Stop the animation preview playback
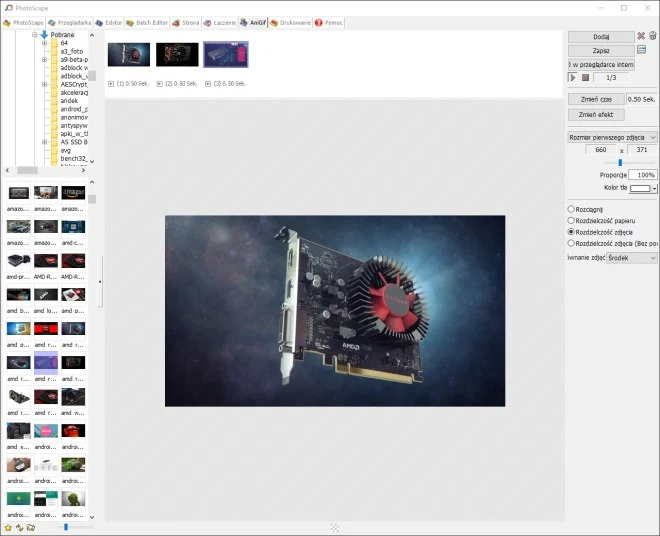 (586, 78)
